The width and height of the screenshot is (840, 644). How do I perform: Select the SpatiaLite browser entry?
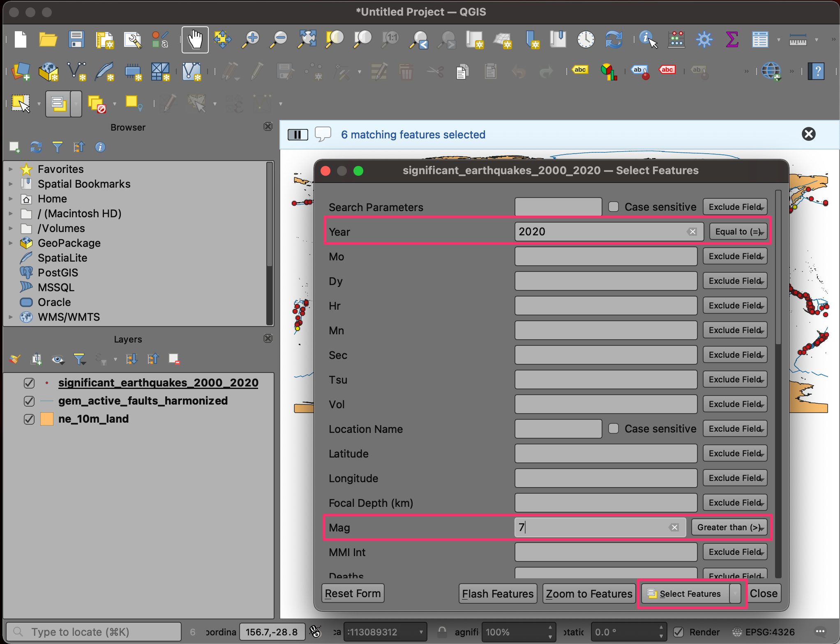[62, 258]
